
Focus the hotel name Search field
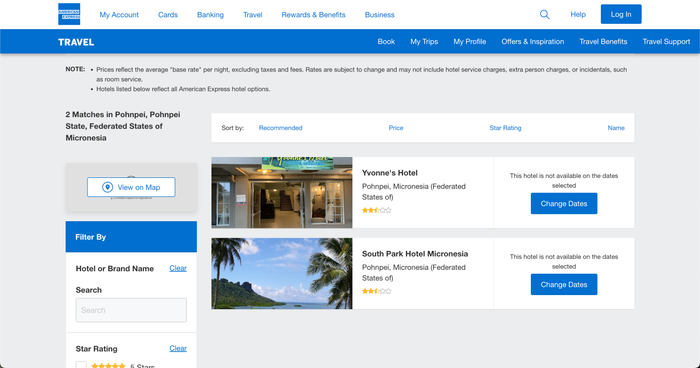(x=131, y=310)
